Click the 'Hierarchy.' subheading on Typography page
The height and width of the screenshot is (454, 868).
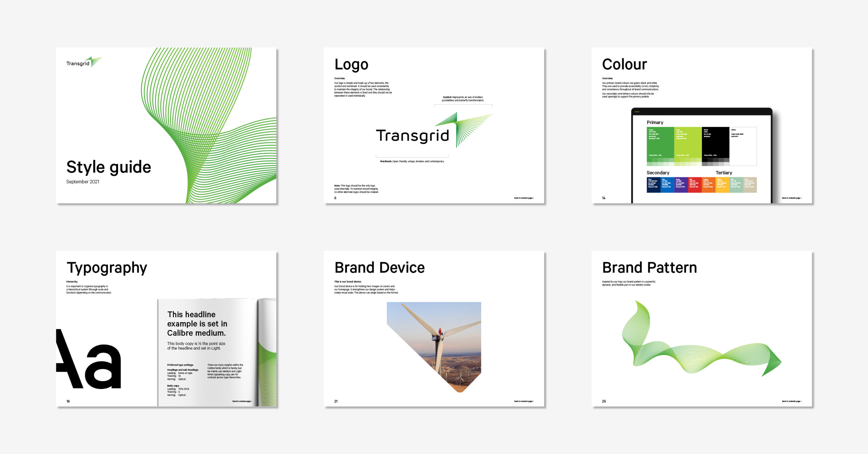[x=72, y=282]
